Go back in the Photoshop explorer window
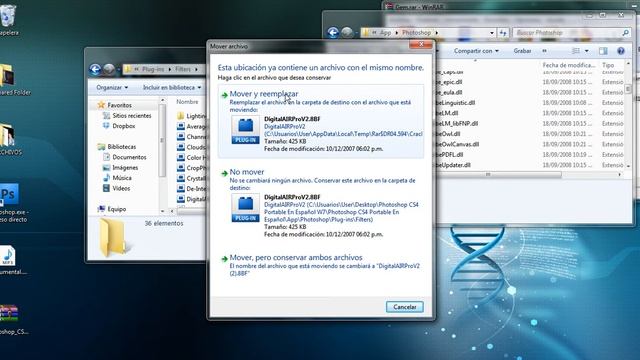The width and height of the screenshot is (640, 360). point(333,33)
